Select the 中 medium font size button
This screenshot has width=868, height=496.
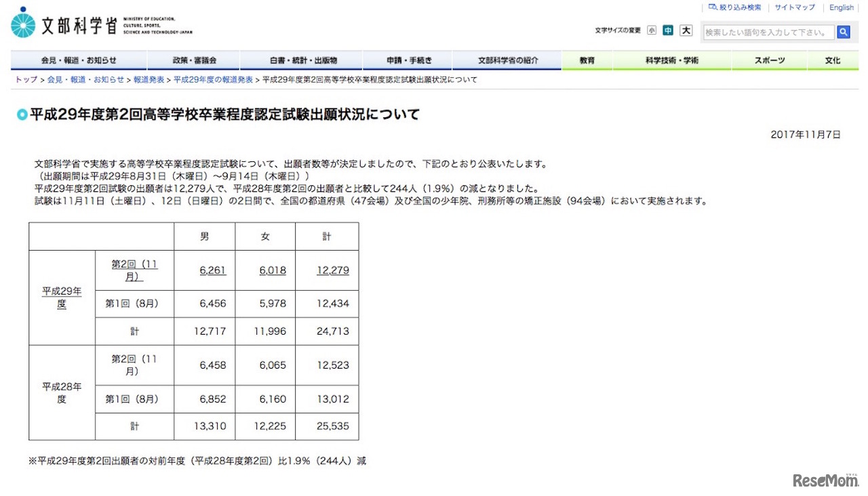point(667,30)
